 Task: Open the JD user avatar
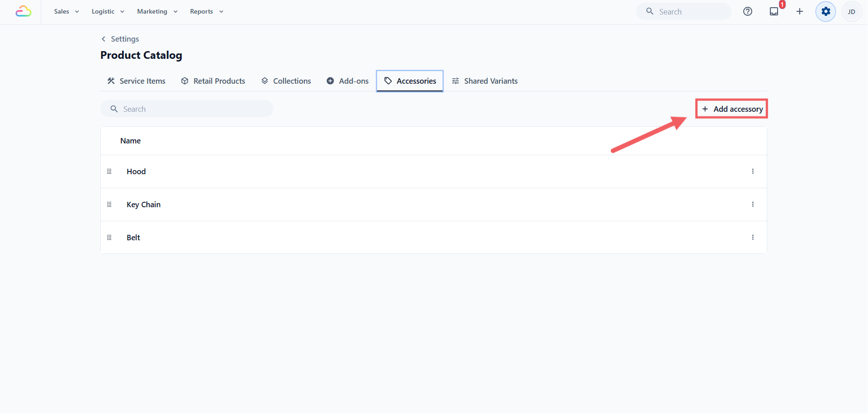(x=852, y=11)
